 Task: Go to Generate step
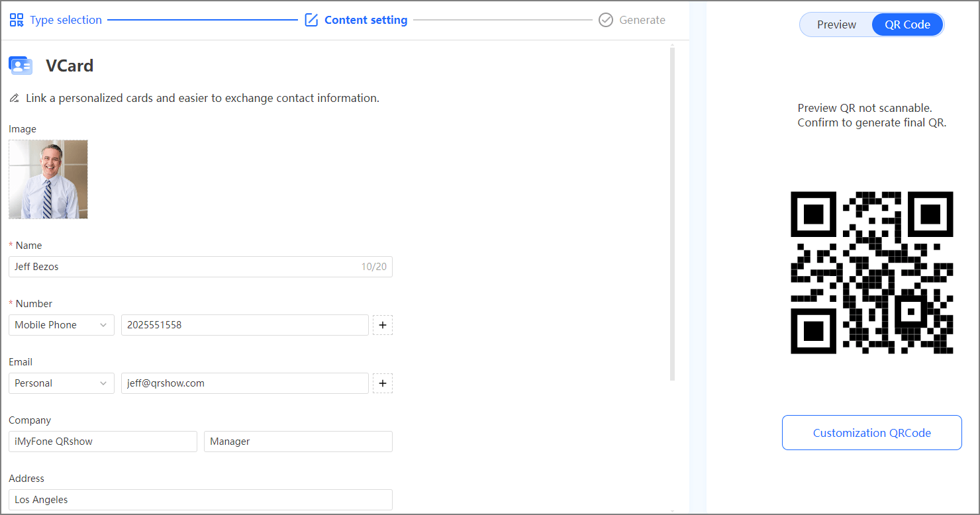coord(632,20)
